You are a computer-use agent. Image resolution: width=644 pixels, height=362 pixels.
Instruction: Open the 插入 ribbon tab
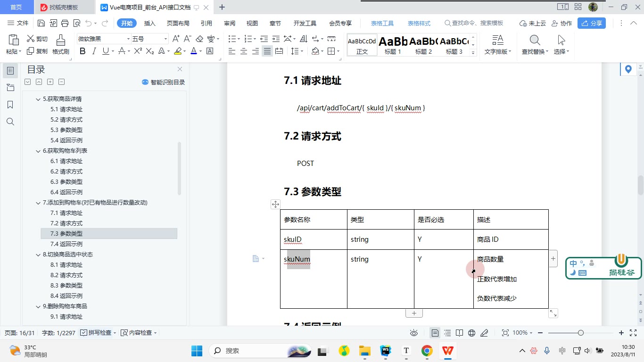tap(149, 23)
